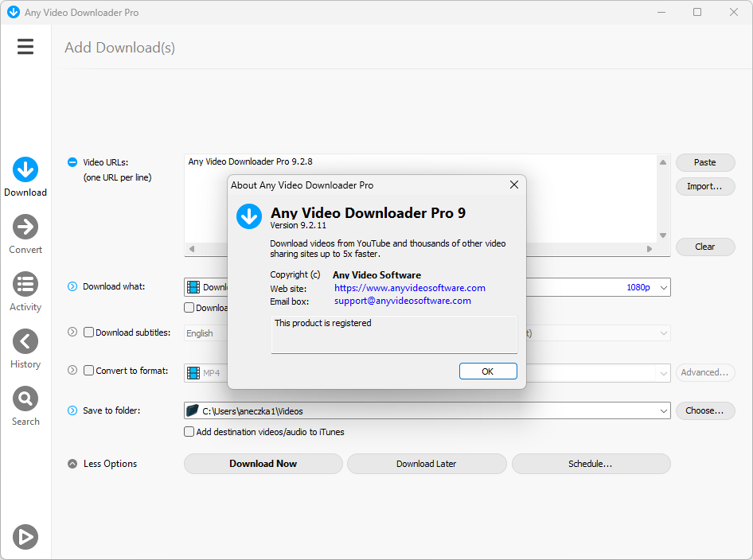Expand the Save to folder options arrow
Screen dimensions: 753x560
pos(72,410)
